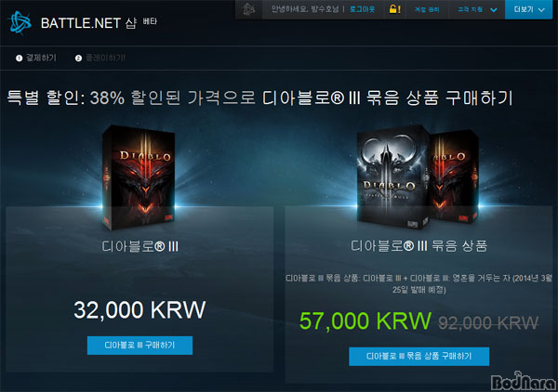Click the Battle.net logo icon
Image resolution: width=558 pixels, height=392 pixels.
(x=20, y=22)
